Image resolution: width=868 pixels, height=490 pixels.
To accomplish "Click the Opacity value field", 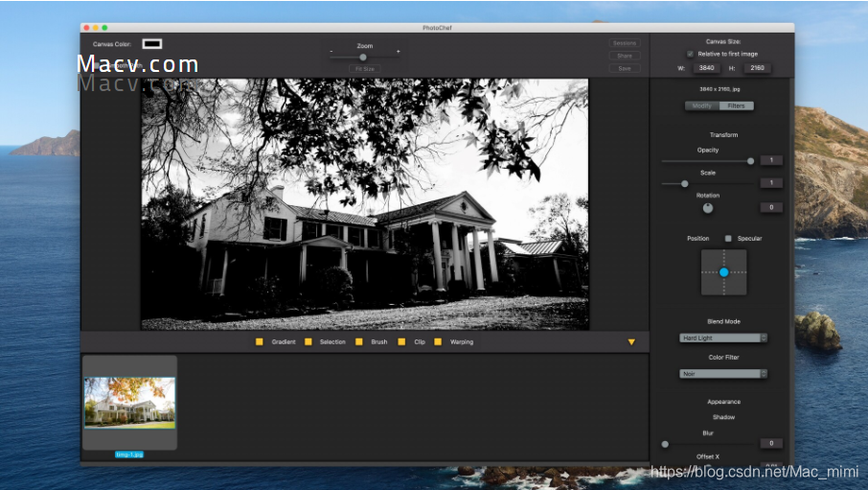I will (x=771, y=160).
